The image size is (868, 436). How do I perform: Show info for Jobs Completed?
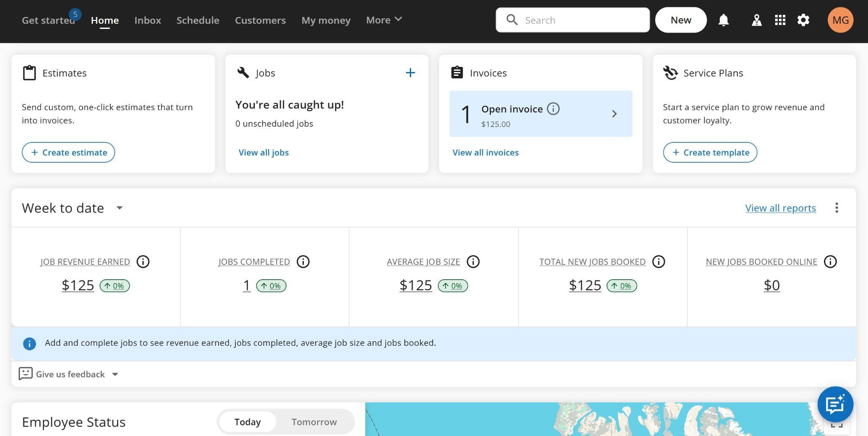(303, 262)
